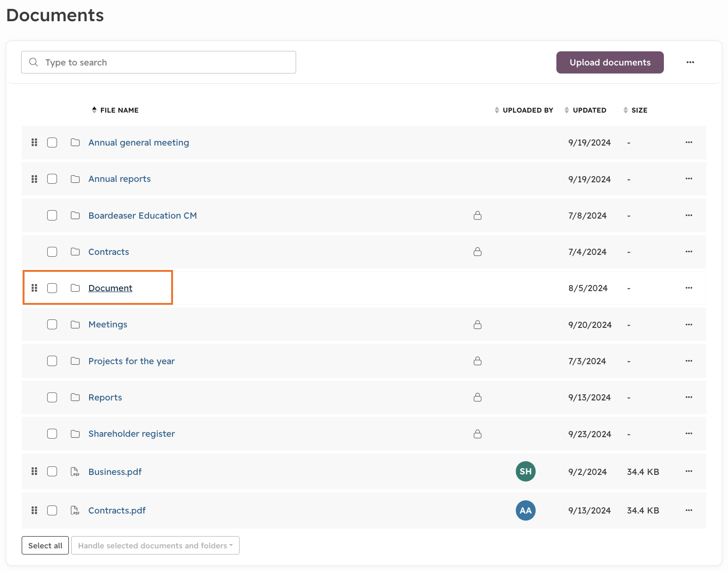The height and width of the screenshot is (571, 728).
Task: Select the Contracts.pdf checkbox
Action: pos(52,511)
